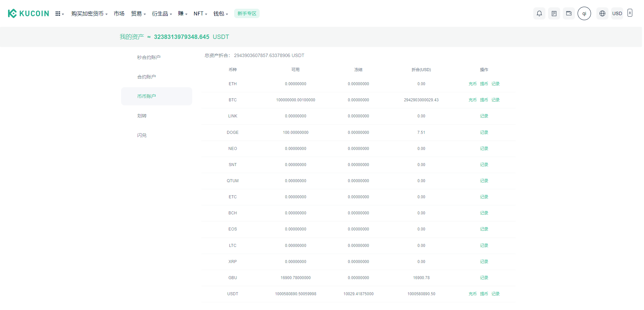Expand the 衍生品 dropdown menu
The image size is (644, 310).
[162, 14]
